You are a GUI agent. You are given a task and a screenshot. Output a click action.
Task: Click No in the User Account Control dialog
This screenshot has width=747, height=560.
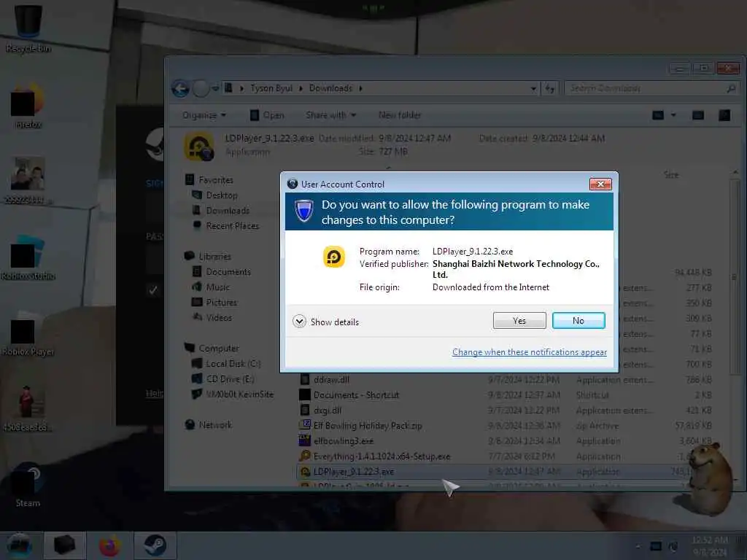click(578, 321)
